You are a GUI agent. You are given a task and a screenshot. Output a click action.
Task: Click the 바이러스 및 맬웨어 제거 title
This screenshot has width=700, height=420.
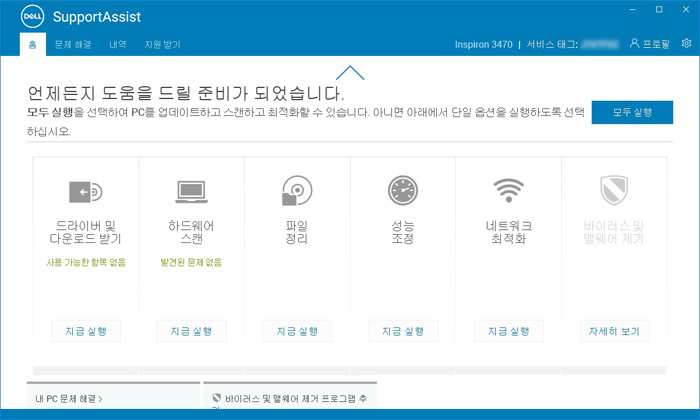614,232
